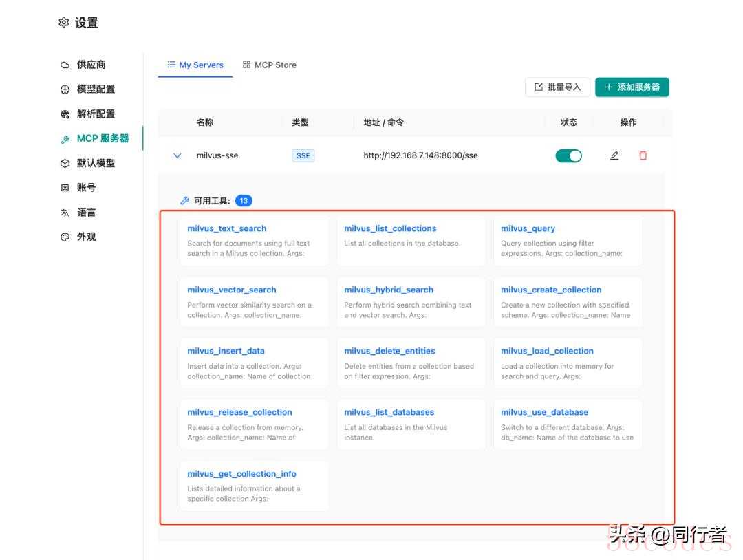Click the 添加服务器 button

pos(632,87)
